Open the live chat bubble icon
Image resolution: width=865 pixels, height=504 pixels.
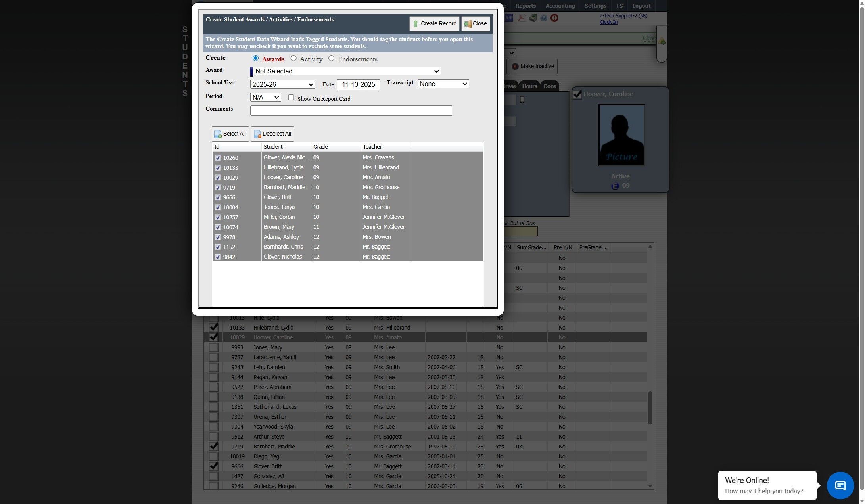840,485
